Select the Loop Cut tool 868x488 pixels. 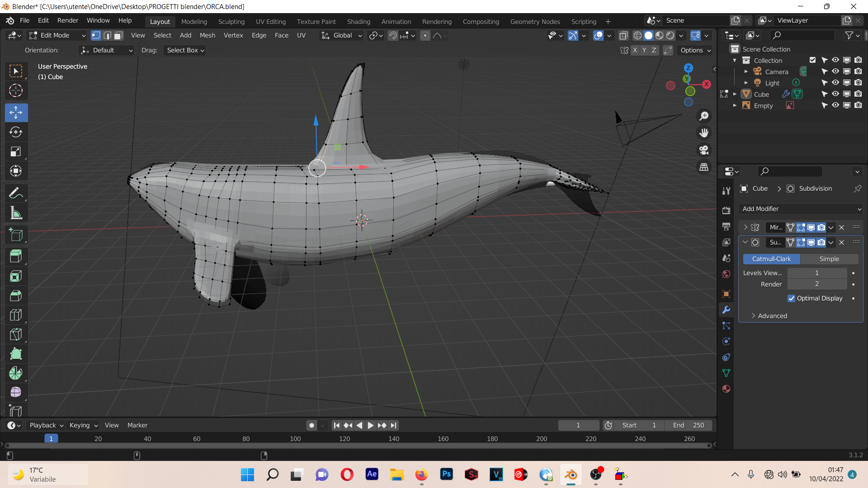[x=16, y=315]
